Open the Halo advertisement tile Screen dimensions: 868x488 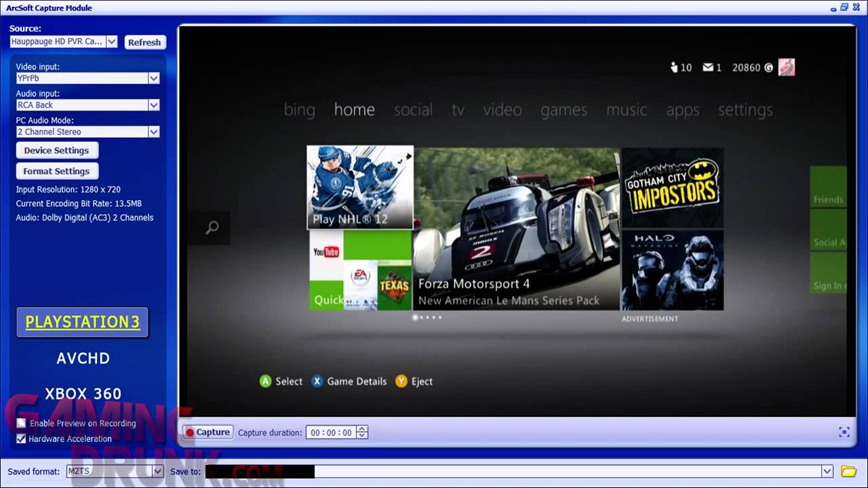coord(673,270)
